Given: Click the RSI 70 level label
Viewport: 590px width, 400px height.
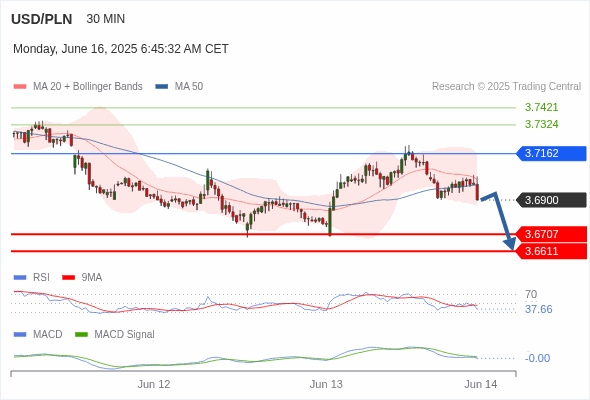Looking at the screenshot, I should 531,294.
